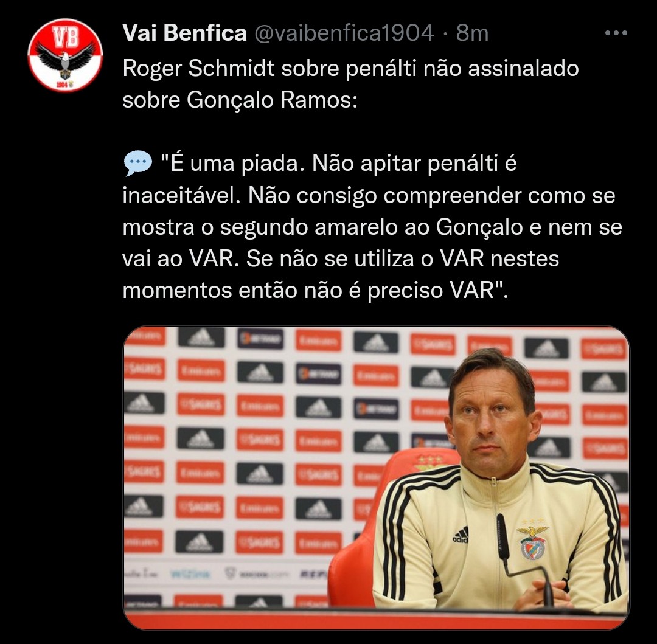The width and height of the screenshot is (657, 644).
Task: Open the Vai Benfica profile avatar
Action: [65, 55]
